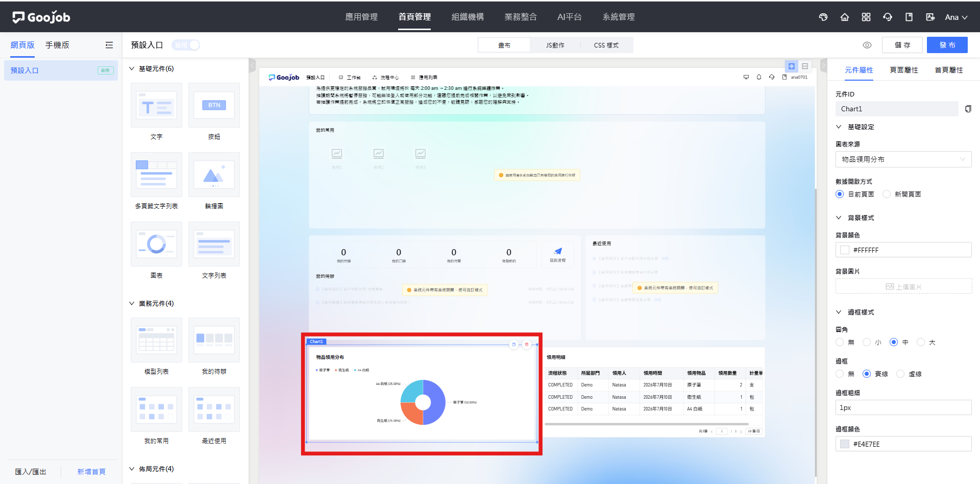The width and height of the screenshot is (980, 484).
Task: Collapse the 基礎設定 properties section
Action: point(839,127)
